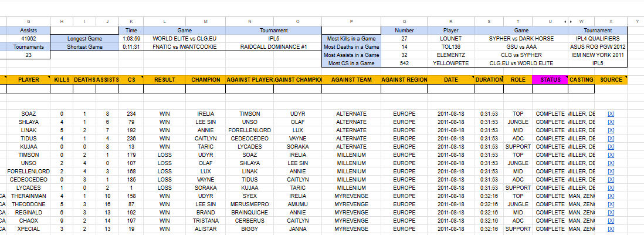Image resolution: width=644 pixels, height=235 pixels.
Task: Select the GSU vs AAA cell
Action: point(521,47)
